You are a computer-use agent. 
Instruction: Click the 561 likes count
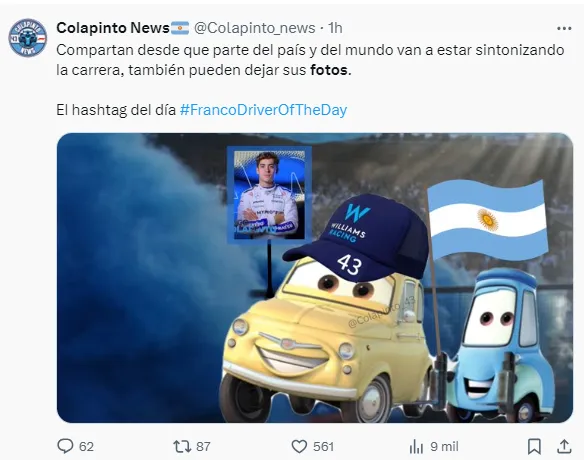tap(323, 446)
